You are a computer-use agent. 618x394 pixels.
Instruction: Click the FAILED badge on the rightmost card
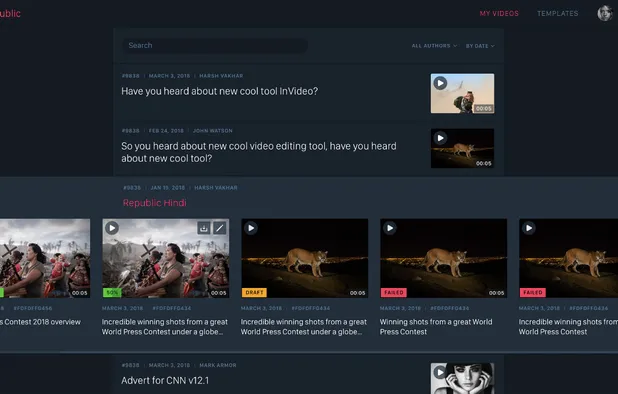pos(532,292)
